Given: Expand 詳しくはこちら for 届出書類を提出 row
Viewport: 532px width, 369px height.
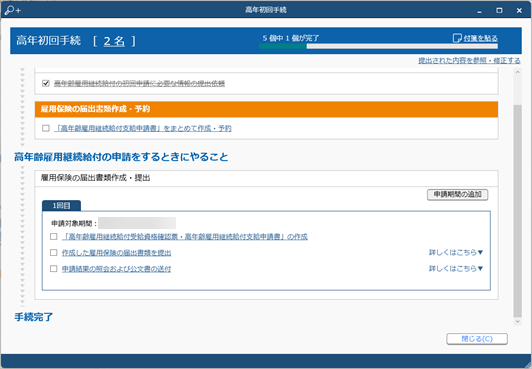Looking at the screenshot, I should pyautogui.click(x=456, y=252).
